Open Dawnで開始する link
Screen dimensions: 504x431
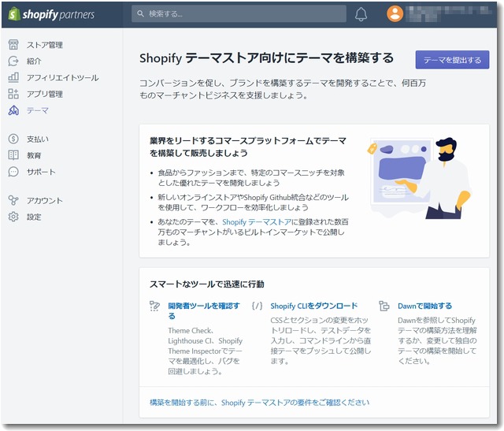coord(424,306)
